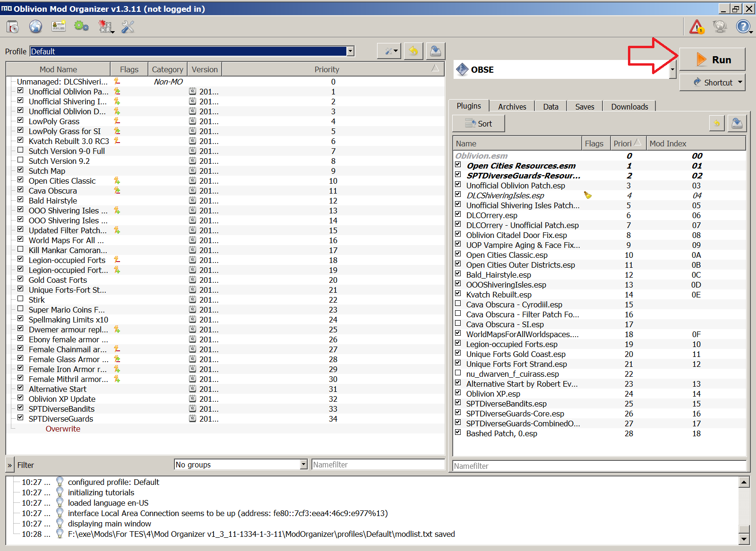Restore mod list backup with yellow arrow
756x551 pixels.
(x=413, y=51)
